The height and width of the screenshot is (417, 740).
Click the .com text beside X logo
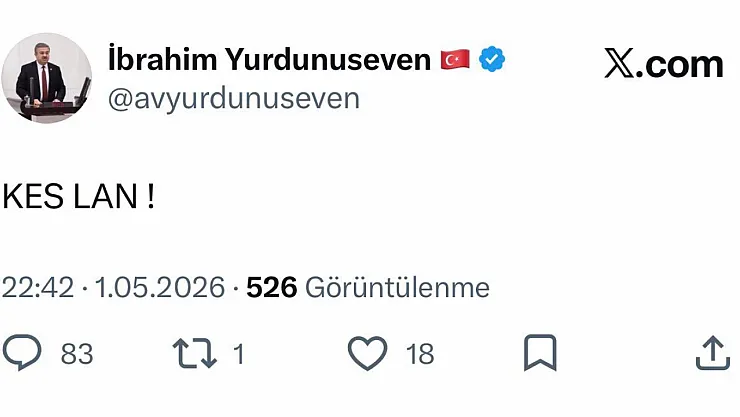click(x=679, y=65)
